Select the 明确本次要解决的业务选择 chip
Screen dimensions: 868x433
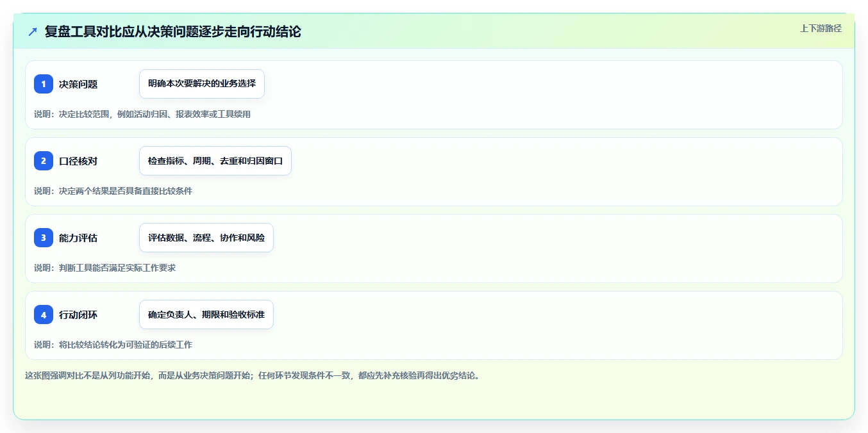point(202,84)
